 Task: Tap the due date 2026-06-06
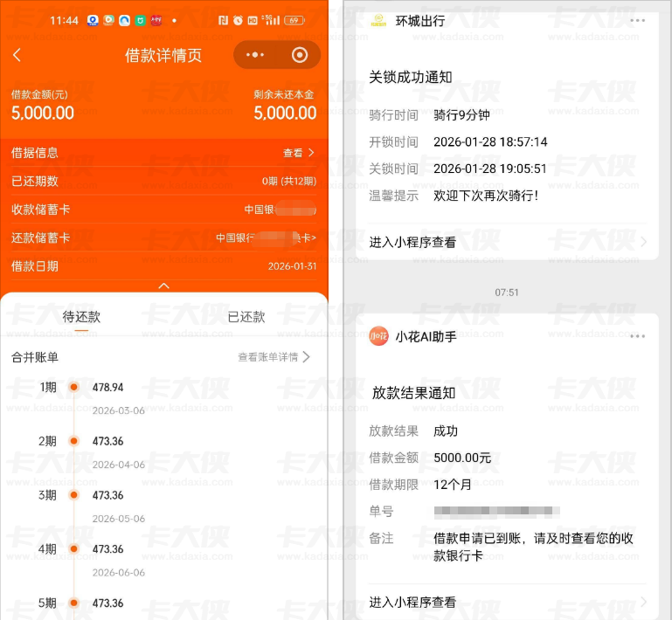point(119,573)
